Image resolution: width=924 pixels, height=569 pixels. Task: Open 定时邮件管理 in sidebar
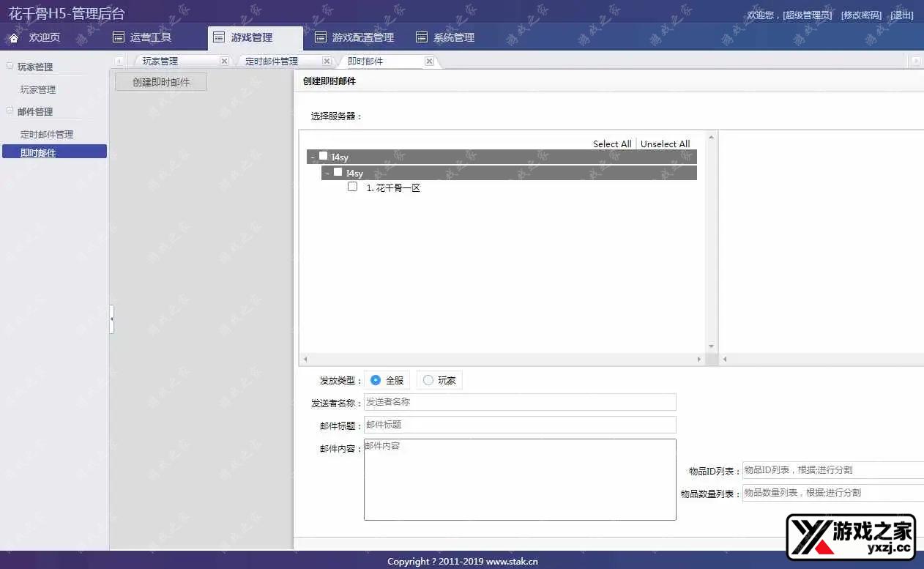click(x=47, y=134)
